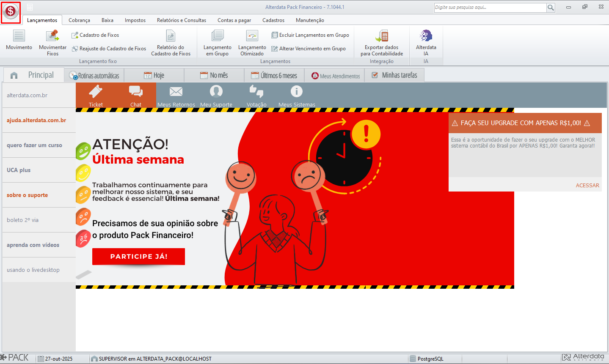
Task: Switch to the No mês tab
Action: tap(214, 76)
